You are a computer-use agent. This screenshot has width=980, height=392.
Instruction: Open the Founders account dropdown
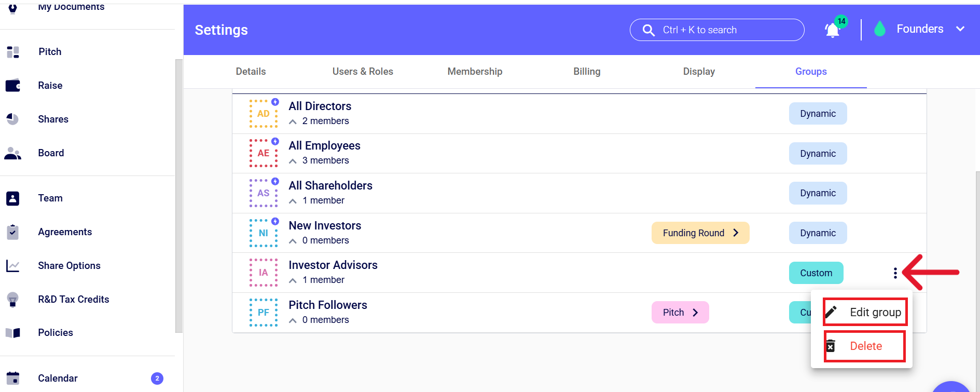pos(931,29)
